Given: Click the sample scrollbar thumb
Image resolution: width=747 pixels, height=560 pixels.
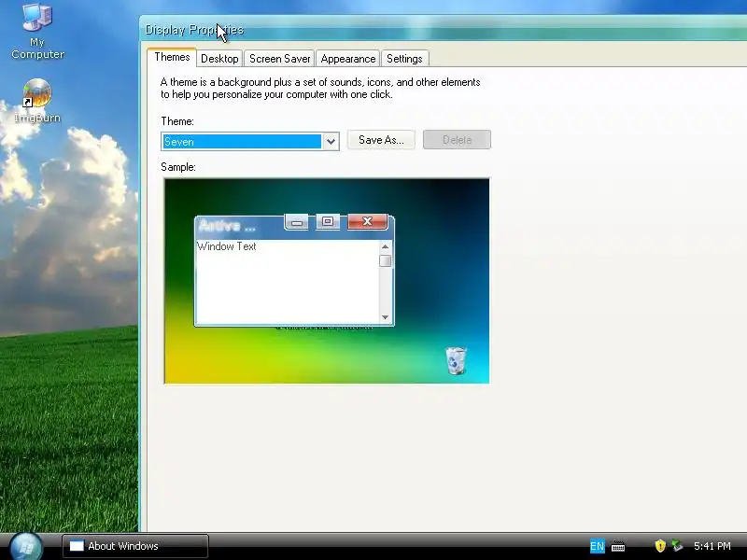Looking at the screenshot, I should pos(385,260).
